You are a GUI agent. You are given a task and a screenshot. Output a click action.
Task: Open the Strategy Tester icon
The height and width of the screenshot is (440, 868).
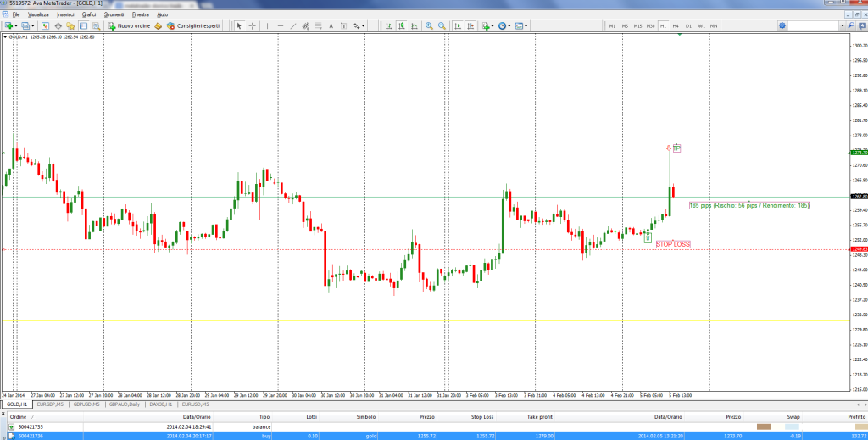[x=96, y=25]
